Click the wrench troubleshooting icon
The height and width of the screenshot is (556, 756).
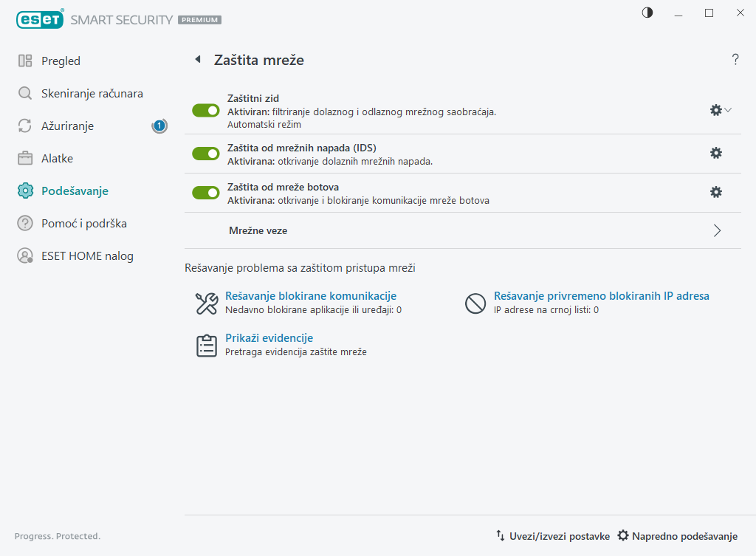tap(206, 303)
